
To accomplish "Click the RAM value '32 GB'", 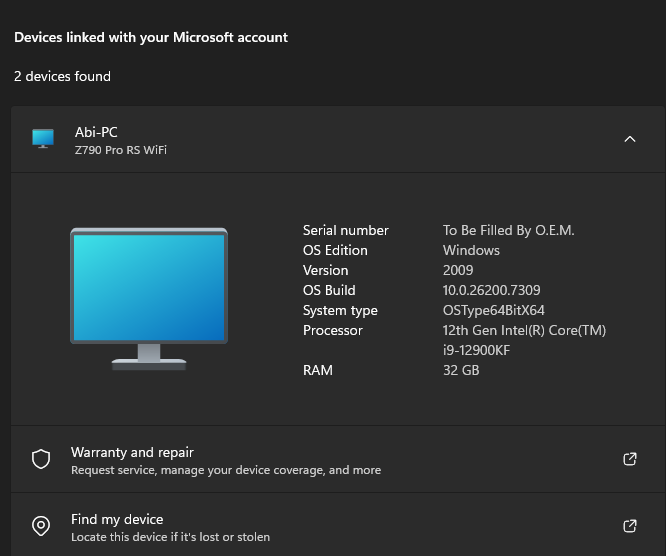I will [461, 370].
